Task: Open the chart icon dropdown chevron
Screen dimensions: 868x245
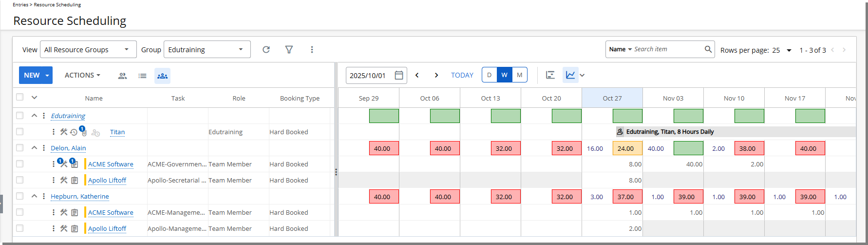Action: [x=582, y=75]
